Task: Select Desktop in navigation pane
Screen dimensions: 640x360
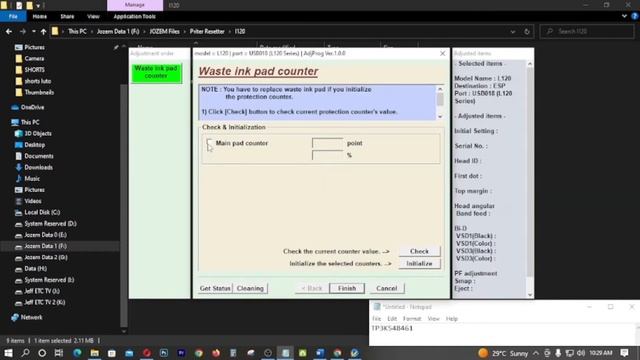Action: tap(35, 144)
